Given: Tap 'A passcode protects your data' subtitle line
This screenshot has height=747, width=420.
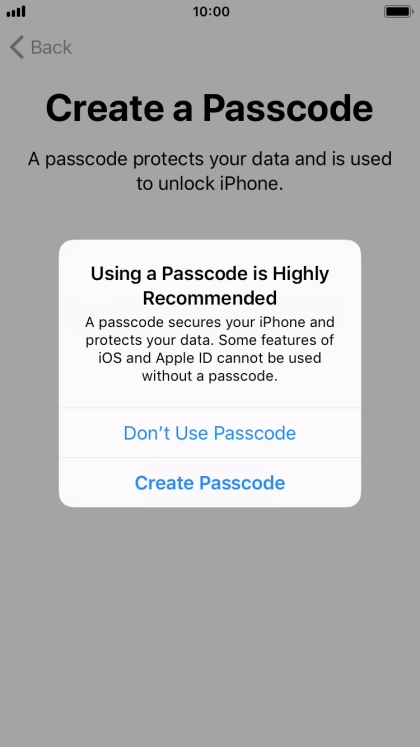Looking at the screenshot, I should point(210,159).
